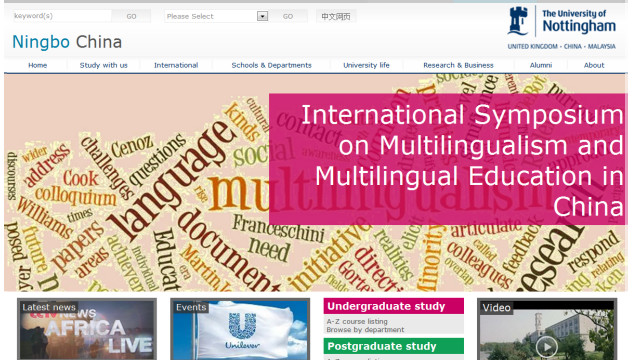Image resolution: width=640 pixels, height=360 pixels.
Task: Open the Alumni menu item
Action: coord(541,65)
